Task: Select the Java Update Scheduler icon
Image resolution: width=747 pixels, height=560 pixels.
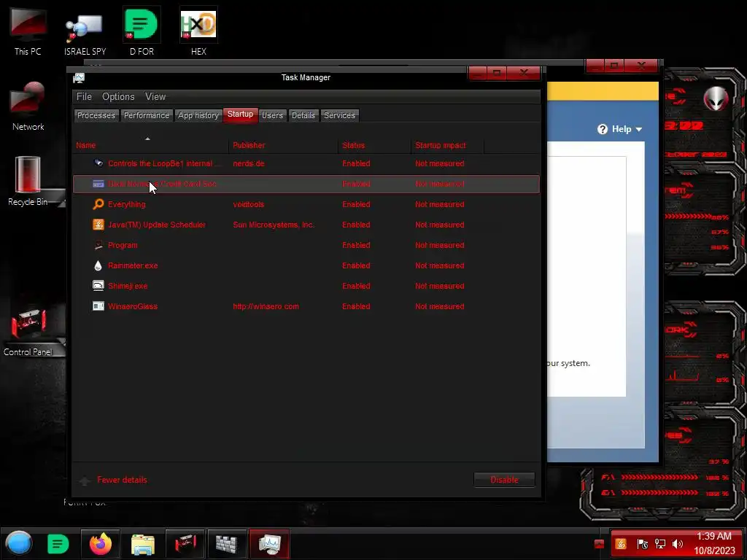Action: [98, 225]
